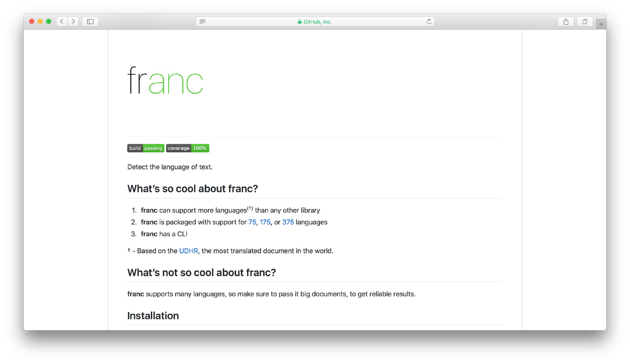Go forward with the Safari forward arrow
630x364 pixels.
point(73,21)
